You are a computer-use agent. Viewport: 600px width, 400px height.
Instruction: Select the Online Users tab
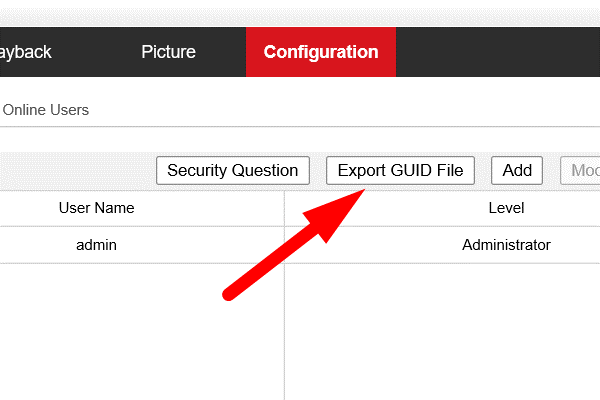coord(46,110)
